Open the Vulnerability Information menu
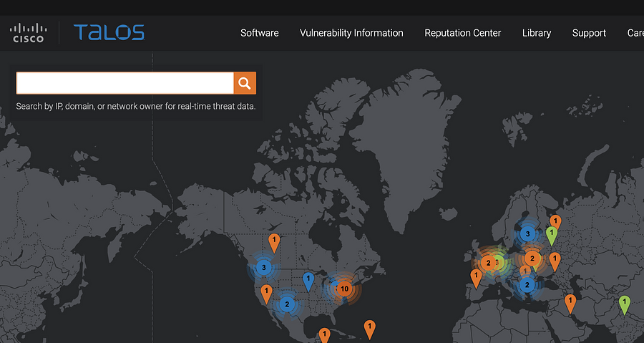Screen dimensions: 644x343 351,33
